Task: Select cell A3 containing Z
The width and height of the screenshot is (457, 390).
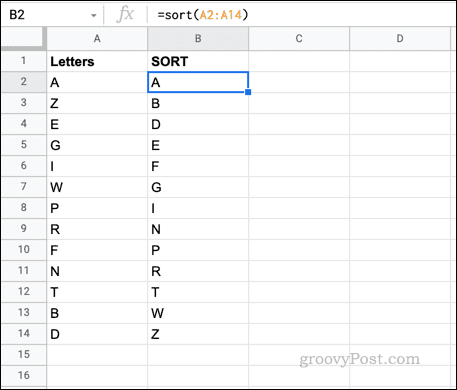Action: [97, 103]
